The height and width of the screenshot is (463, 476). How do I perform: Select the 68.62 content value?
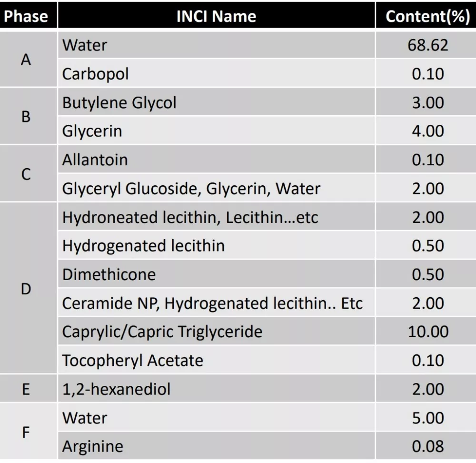428,45
